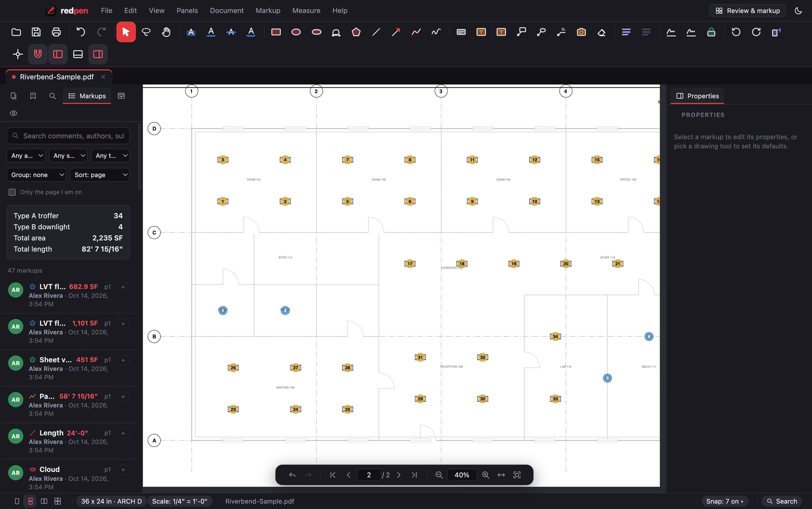
Task: Zoom in using magnifier plus icon
Action: pyautogui.click(x=486, y=475)
